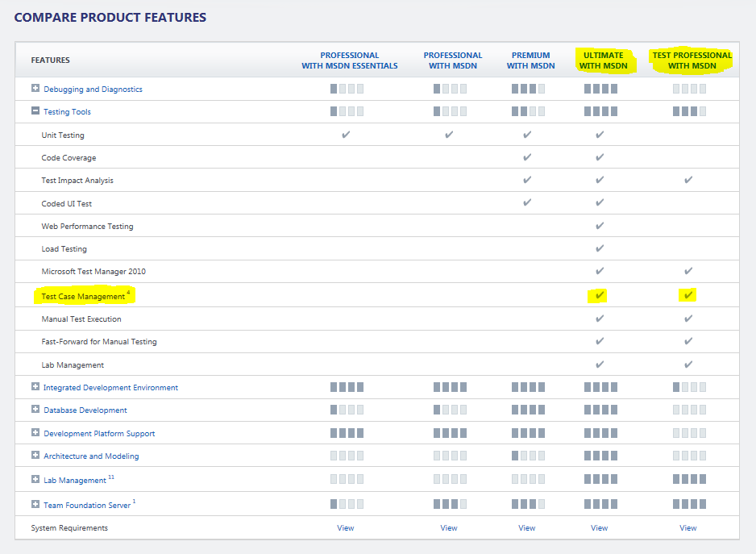Click IDE rating bars under Test Professional
Image resolution: width=756 pixels, height=554 pixels.
689,387
